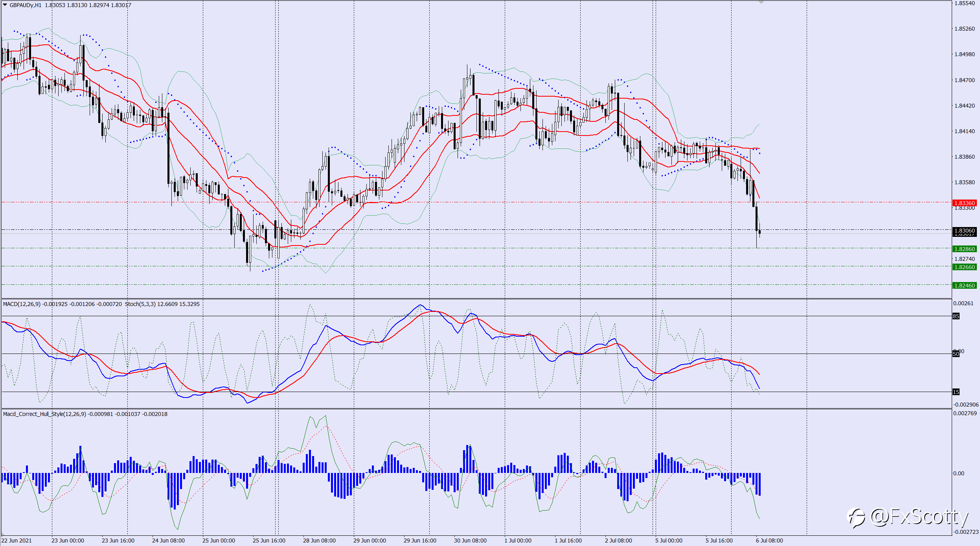Click the 1.84140 price scale value
This screenshot has width=980, height=546.
pos(965,131)
